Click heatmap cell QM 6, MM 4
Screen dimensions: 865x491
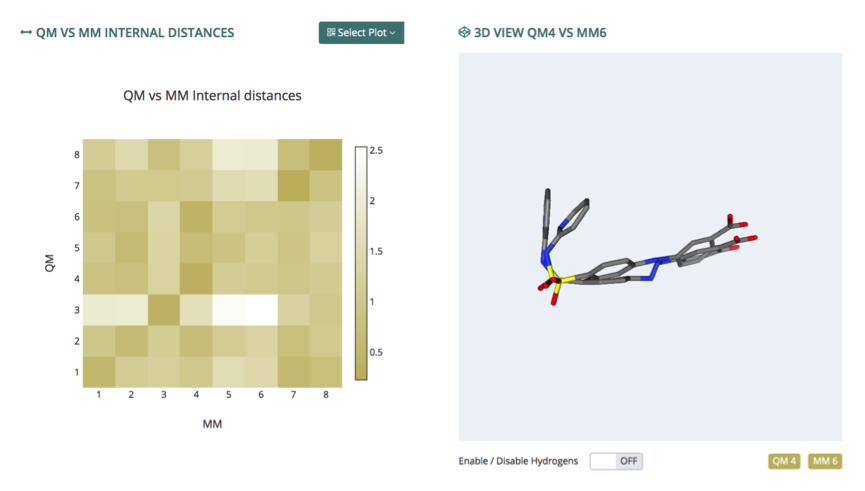(x=196, y=217)
